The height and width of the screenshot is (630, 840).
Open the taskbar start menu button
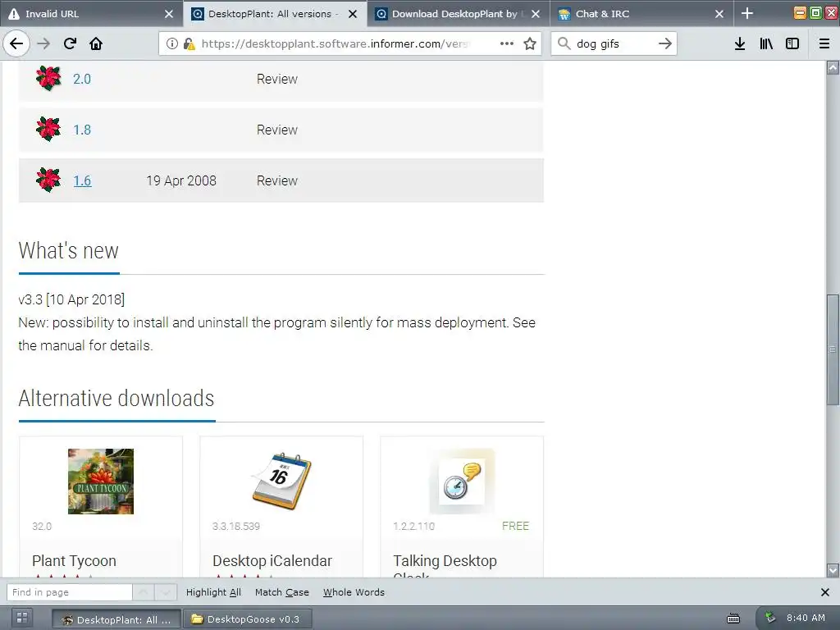pyautogui.click(x=22, y=619)
